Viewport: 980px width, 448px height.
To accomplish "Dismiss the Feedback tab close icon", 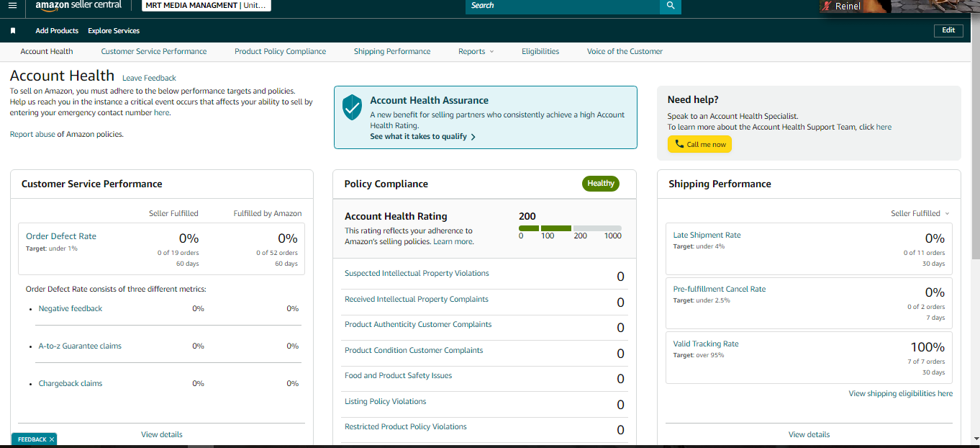I will pyautogui.click(x=52, y=439).
